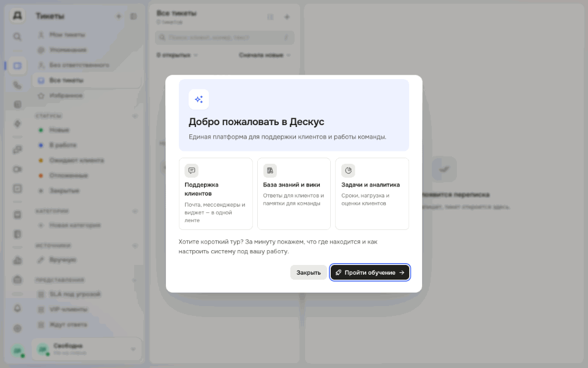This screenshot has width=588, height=368.
Task: Open the Ждут ответа view
Action: [86, 324]
